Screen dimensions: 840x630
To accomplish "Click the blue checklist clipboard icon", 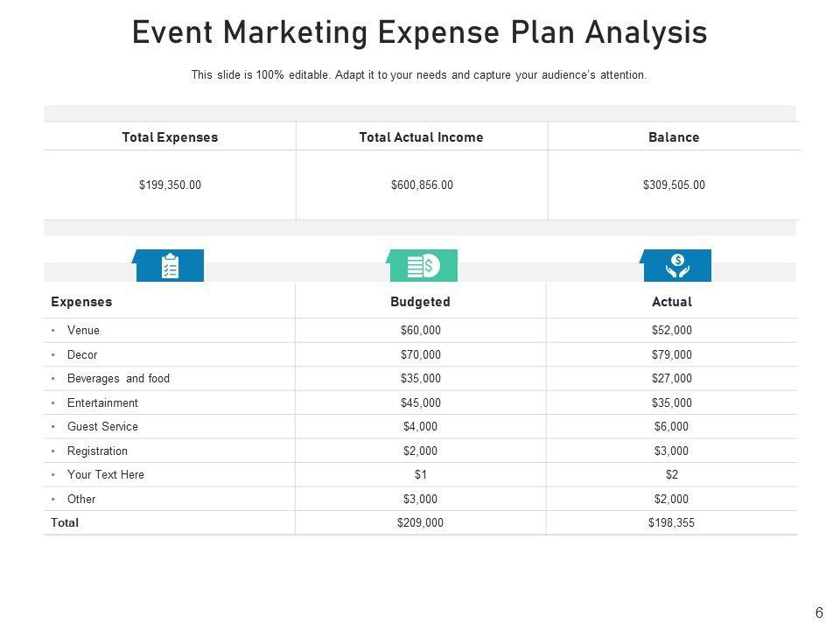I will [170, 266].
